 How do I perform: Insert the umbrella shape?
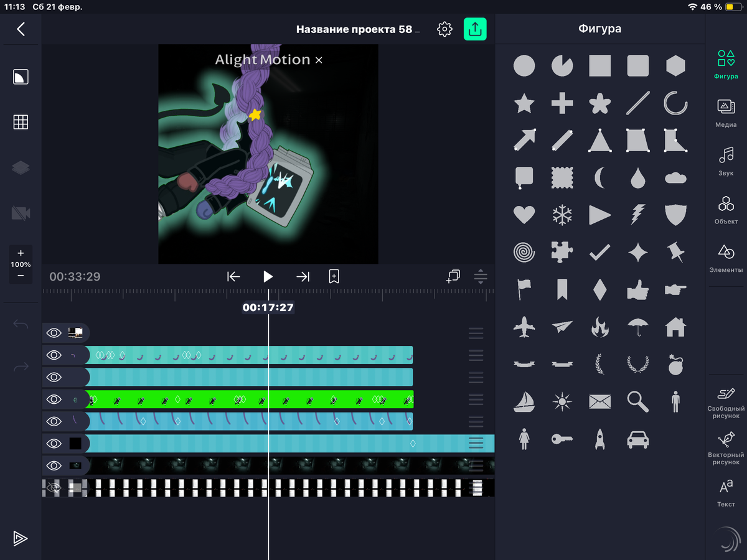point(637,327)
